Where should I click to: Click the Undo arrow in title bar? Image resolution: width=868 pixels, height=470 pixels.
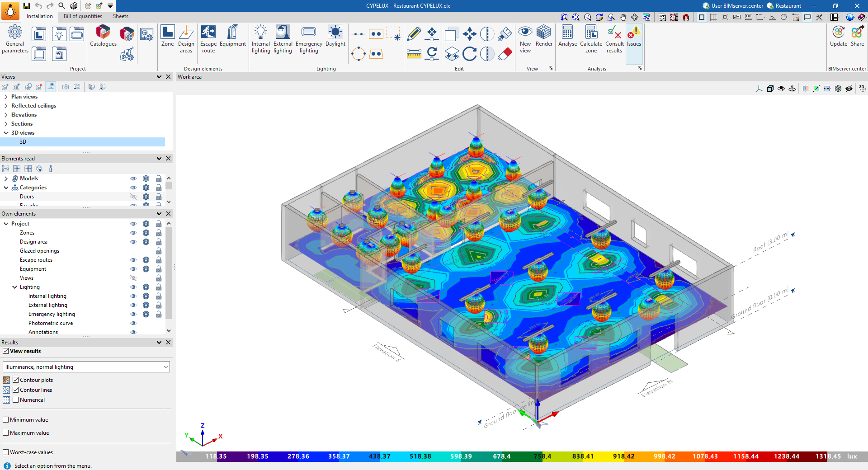pos(38,6)
